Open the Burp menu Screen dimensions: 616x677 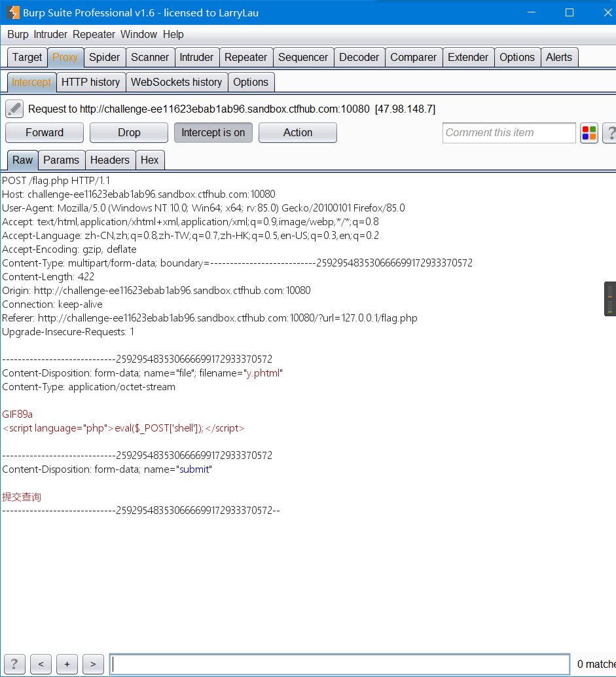[18, 34]
